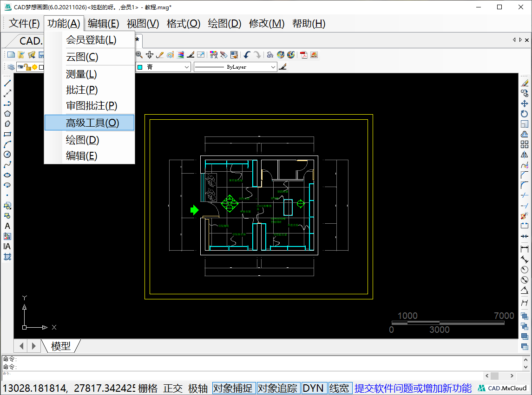532x395 pixels.
Task: Disable 对象捕捉 object snap
Action: coord(233,388)
